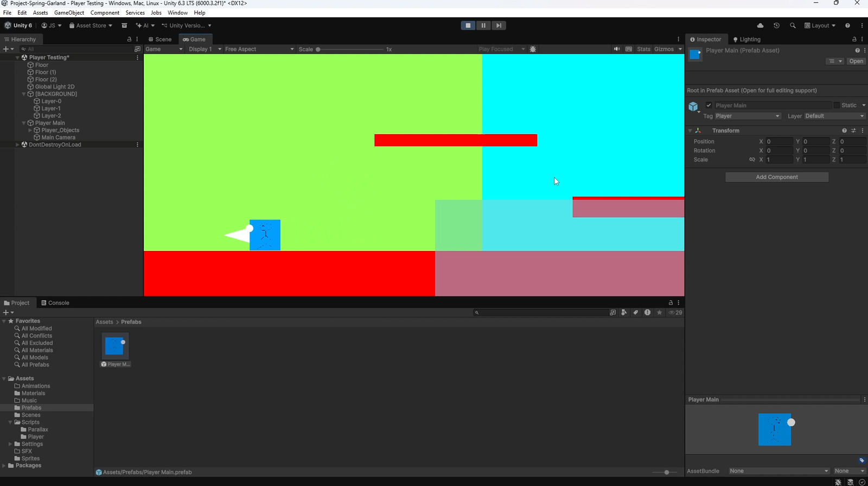Switch to the Scene tab

coord(160,39)
